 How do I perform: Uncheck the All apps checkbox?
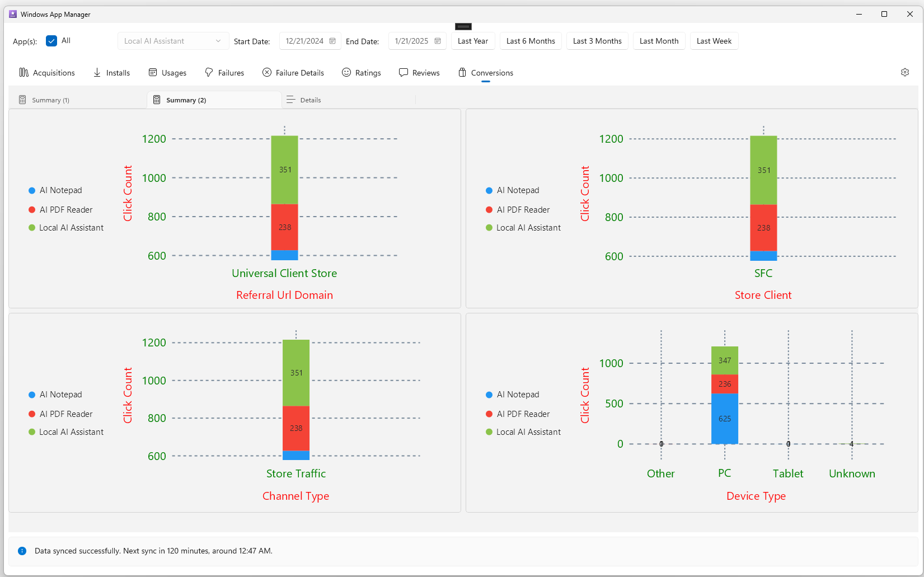[x=51, y=41]
